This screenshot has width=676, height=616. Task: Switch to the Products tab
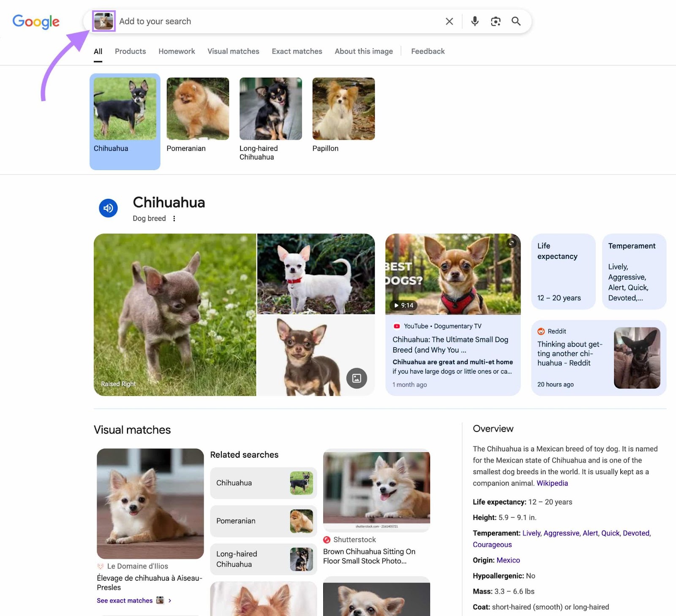point(130,51)
